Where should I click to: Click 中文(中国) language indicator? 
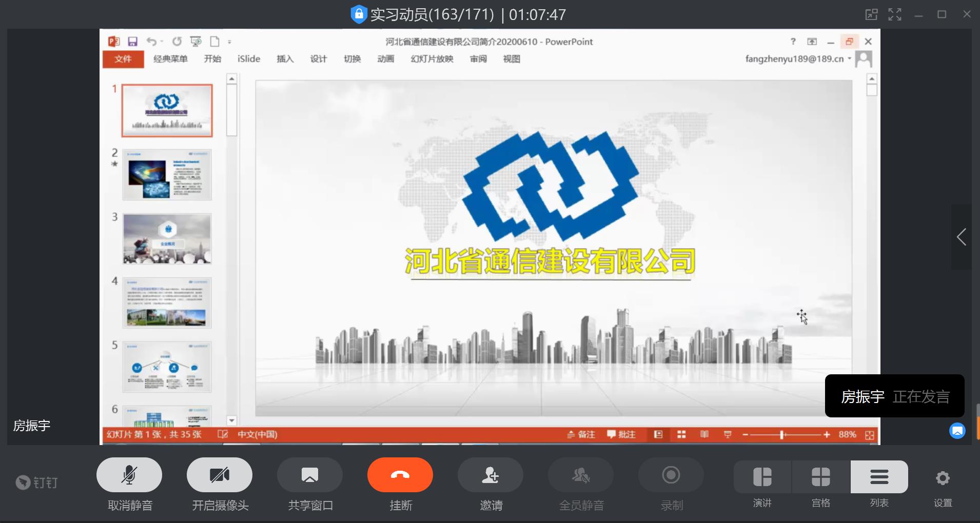click(257, 435)
